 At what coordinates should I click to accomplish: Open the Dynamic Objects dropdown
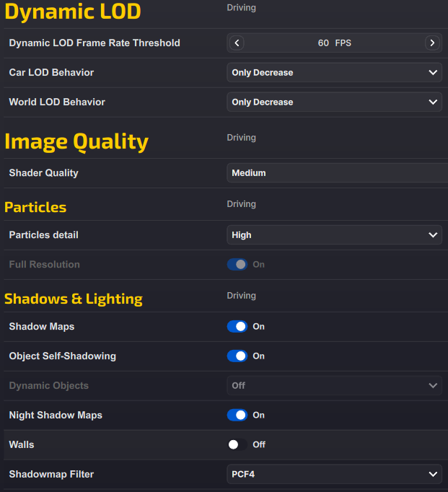[x=334, y=386]
